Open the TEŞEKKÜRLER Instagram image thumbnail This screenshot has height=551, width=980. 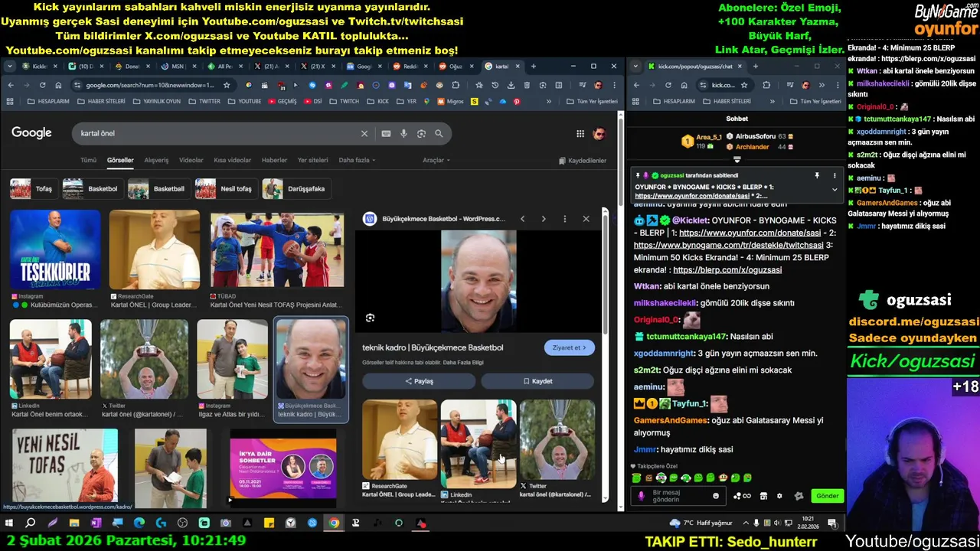coord(55,249)
